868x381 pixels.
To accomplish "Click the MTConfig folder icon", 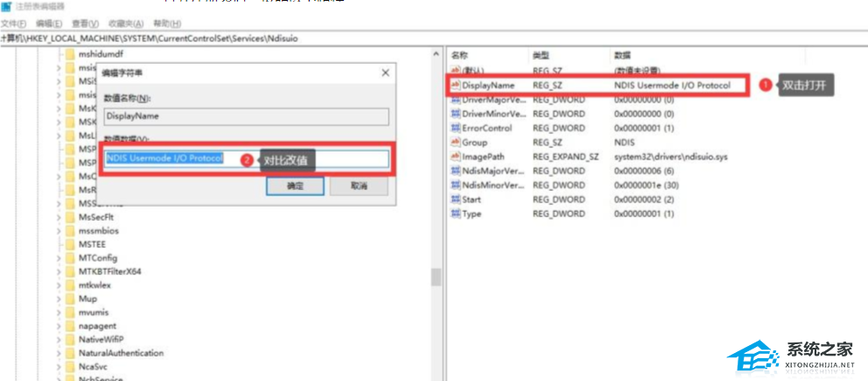I will pyautogui.click(x=69, y=258).
